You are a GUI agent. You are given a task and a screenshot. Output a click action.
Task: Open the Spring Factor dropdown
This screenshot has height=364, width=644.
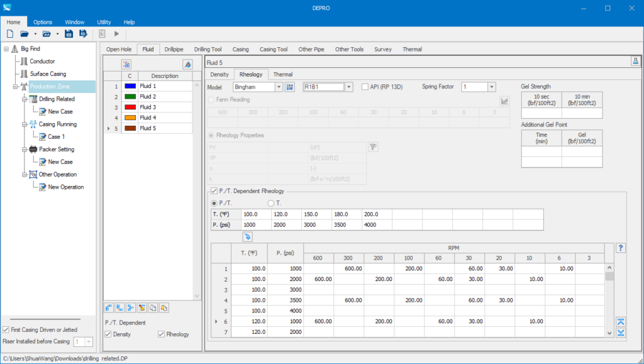pos(492,87)
